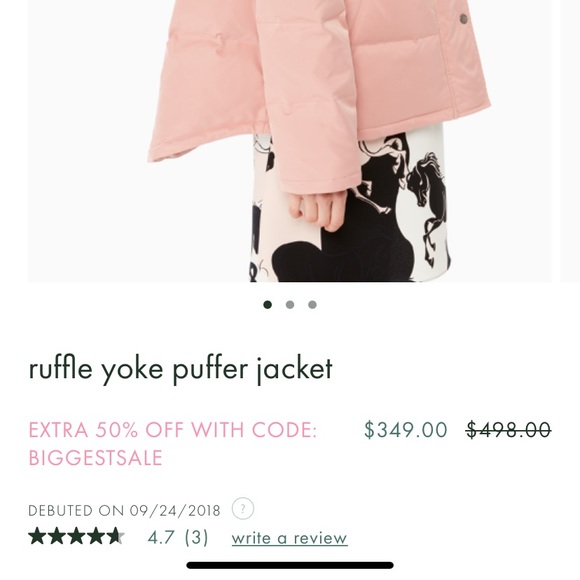
Task: Tap the ruffle yoke puffer jacket title
Action: [181, 370]
